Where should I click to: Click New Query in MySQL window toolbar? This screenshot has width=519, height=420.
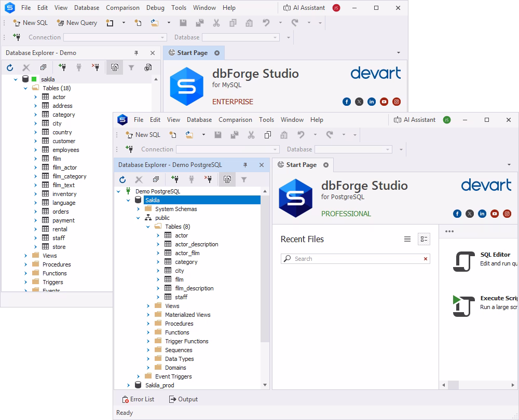point(77,23)
